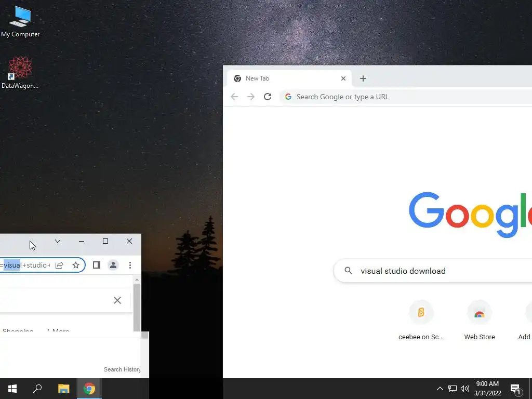Go back in the large Chrome window

[x=234, y=97]
